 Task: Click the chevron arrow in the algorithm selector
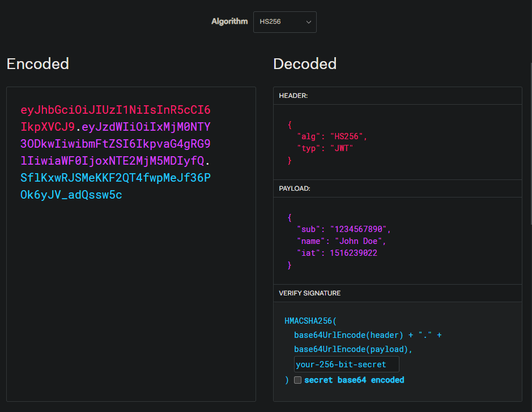point(309,22)
